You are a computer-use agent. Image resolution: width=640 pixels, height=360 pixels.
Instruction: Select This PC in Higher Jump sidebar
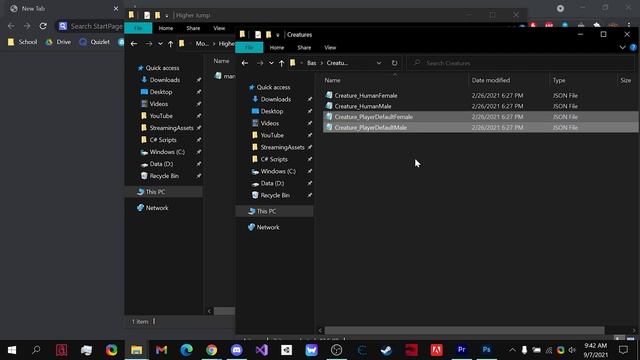(x=163, y=192)
